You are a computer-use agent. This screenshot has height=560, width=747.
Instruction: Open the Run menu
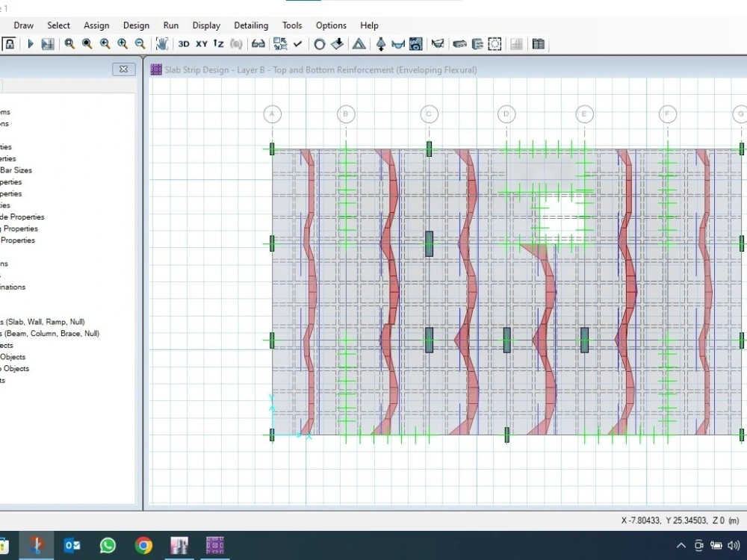click(171, 25)
